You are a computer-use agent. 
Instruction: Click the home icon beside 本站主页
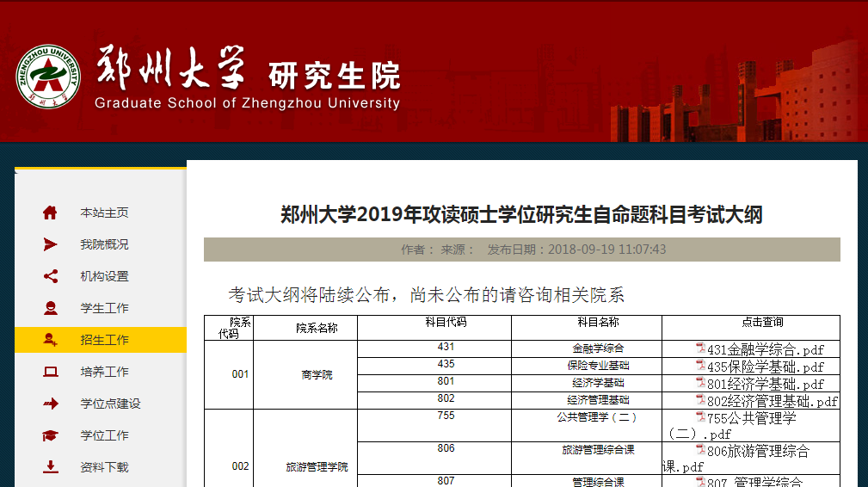tap(50, 213)
